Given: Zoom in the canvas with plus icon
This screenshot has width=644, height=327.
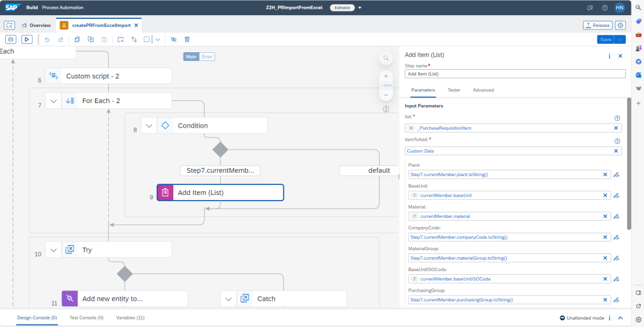Looking at the screenshot, I should pyautogui.click(x=386, y=75).
